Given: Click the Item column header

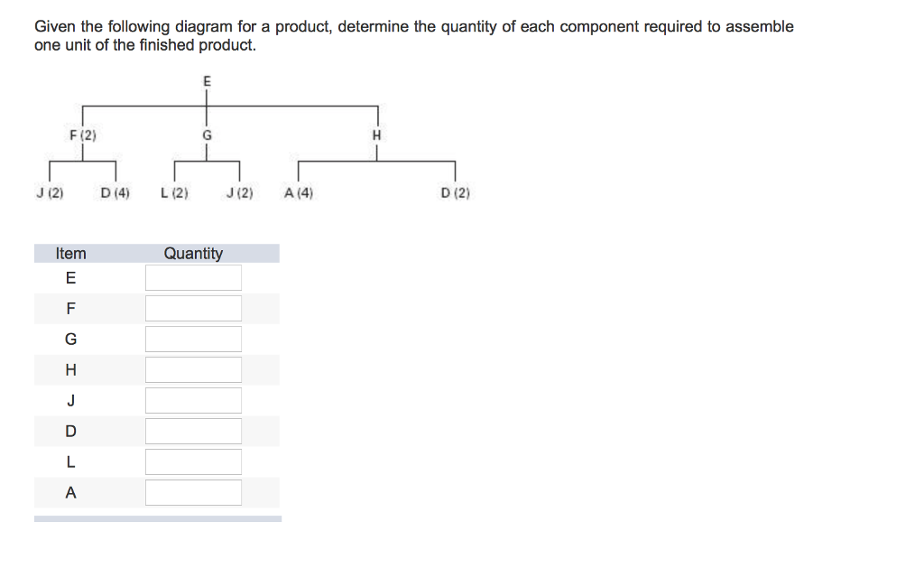Looking at the screenshot, I should click(73, 254).
